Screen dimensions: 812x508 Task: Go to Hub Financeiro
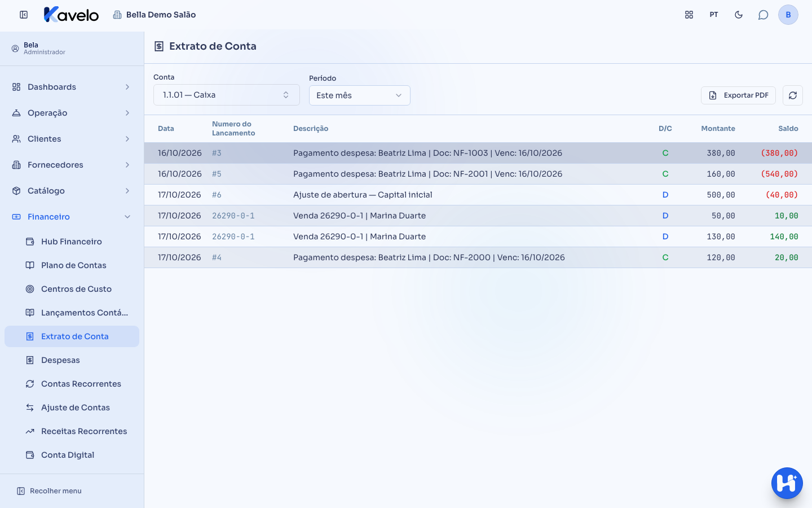click(x=72, y=242)
